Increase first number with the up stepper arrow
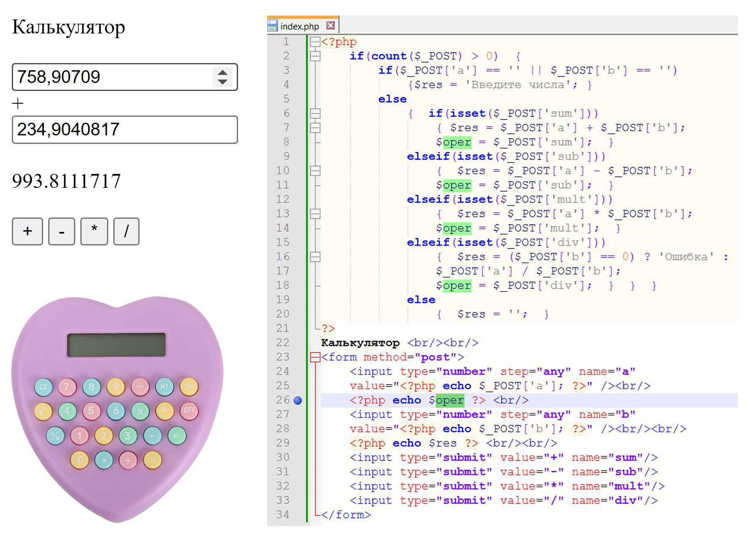 click(x=222, y=72)
